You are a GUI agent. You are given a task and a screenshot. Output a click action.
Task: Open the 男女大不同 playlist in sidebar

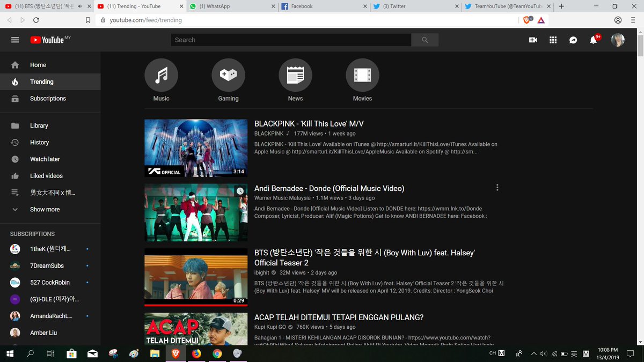coord(50,193)
